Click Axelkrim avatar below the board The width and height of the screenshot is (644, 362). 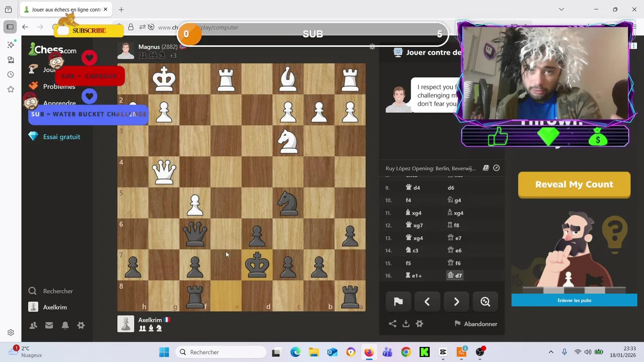(x=126, y=324)
